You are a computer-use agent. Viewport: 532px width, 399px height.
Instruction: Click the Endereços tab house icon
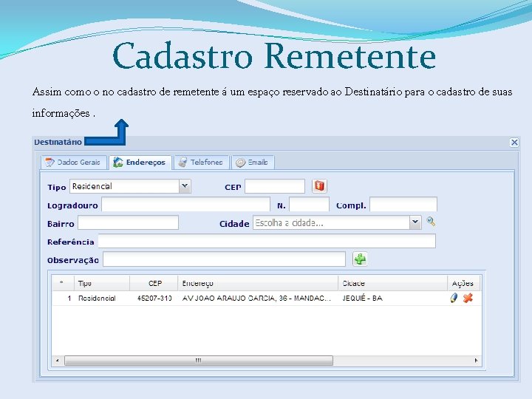tap(117, 162)
